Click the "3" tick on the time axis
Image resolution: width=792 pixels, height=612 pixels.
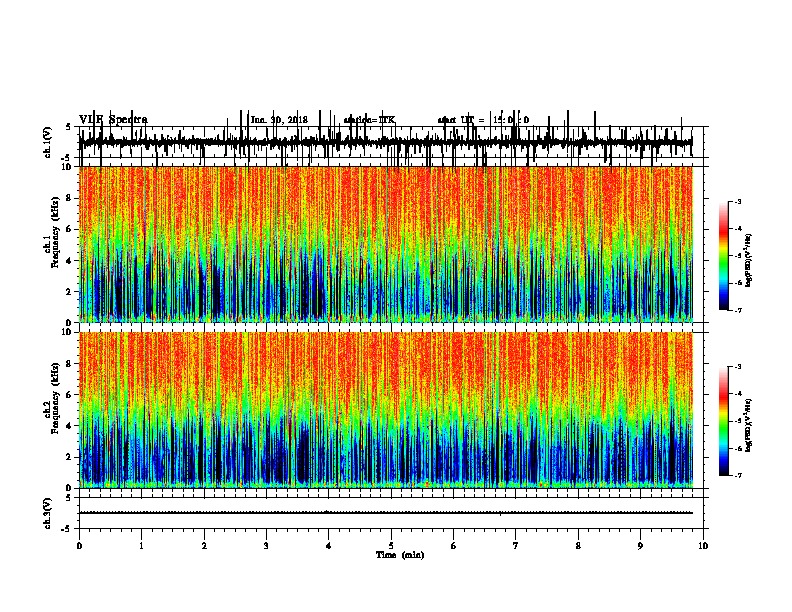coord(266,546)
